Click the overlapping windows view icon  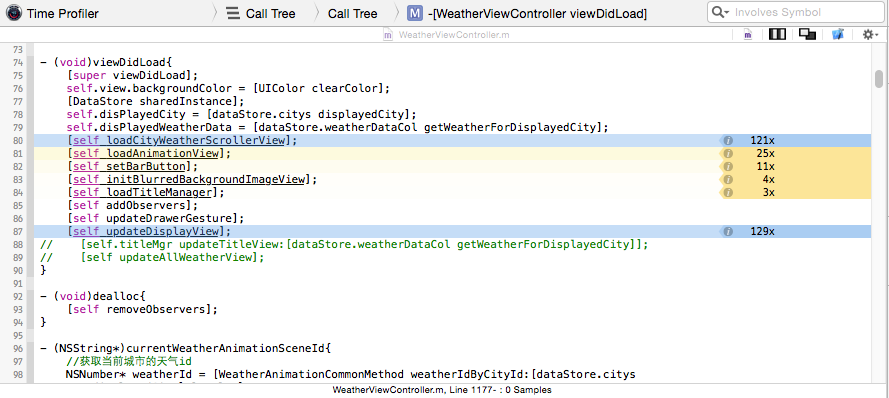pyautogui.click(x=807, y=35)
